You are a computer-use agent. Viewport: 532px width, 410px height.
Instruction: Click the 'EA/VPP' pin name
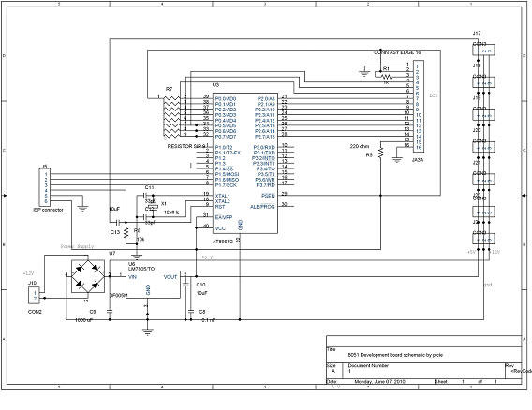pyautogui.click(x=224, y=217)
